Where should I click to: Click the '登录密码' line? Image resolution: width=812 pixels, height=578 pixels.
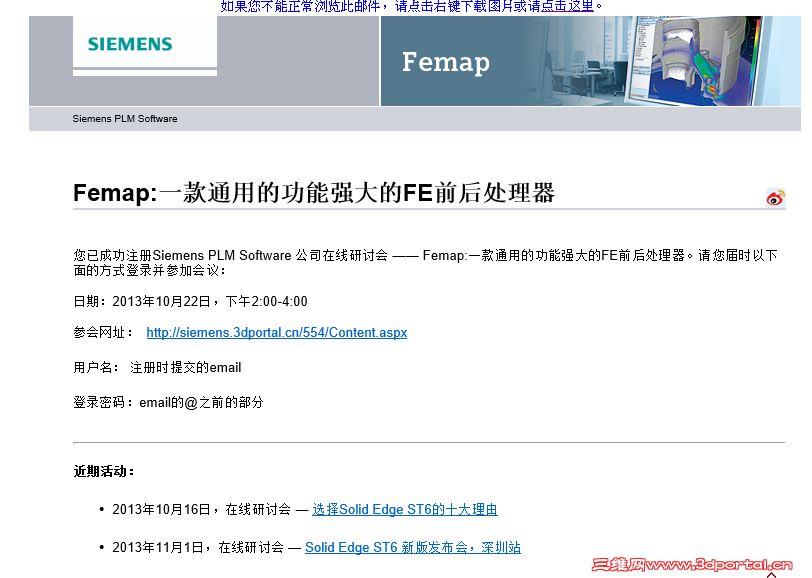click(168, 402)
